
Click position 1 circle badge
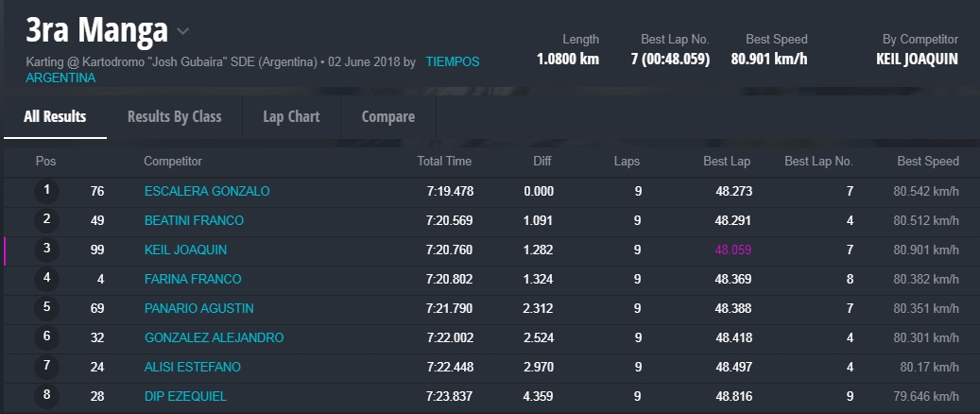click(47, 192)
